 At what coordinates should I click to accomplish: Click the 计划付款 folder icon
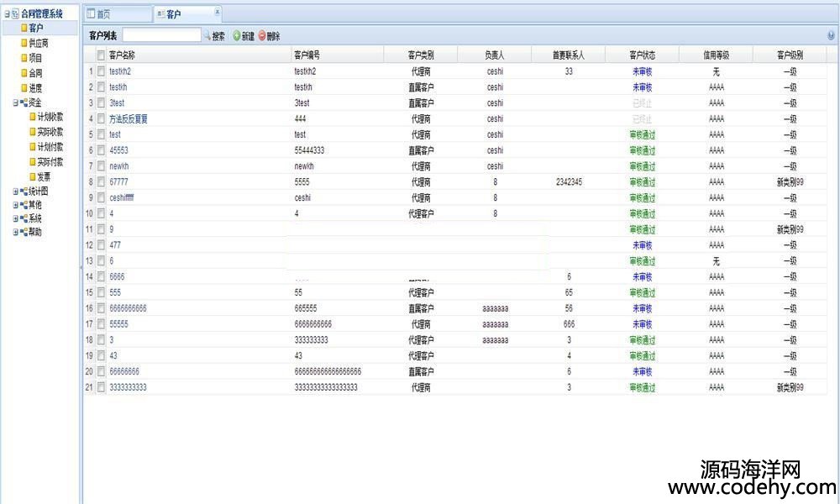pyautogui.click(x=33, y=147)
